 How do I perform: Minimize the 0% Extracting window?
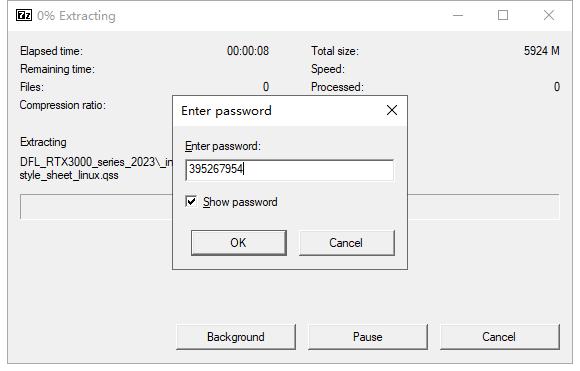[458, 15]
